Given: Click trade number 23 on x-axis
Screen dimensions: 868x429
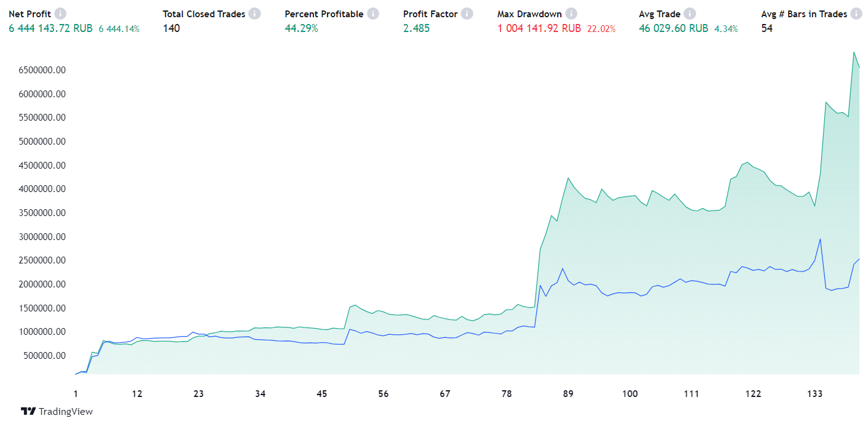Looking at the screenshot, I should pyautogui.click(x=198, y=394).
